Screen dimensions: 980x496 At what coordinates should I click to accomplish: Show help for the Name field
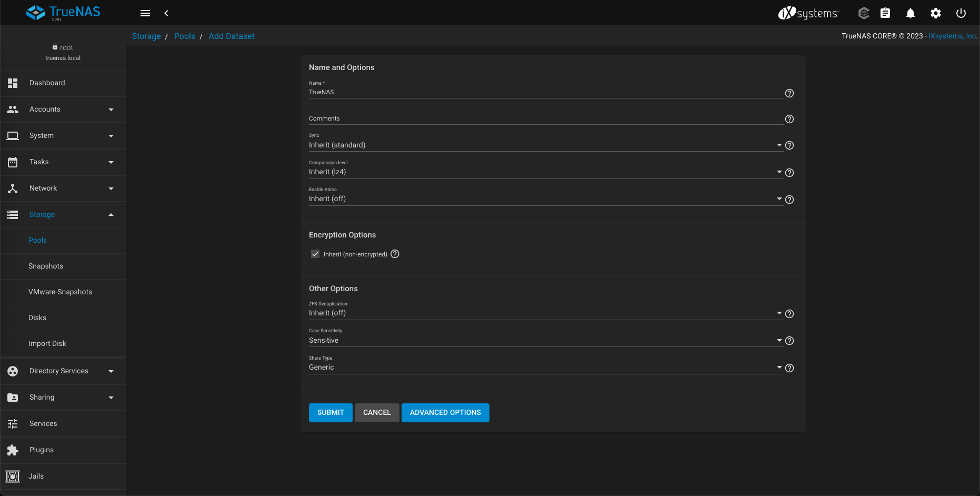pyautogui.click(x=789, y=93)
